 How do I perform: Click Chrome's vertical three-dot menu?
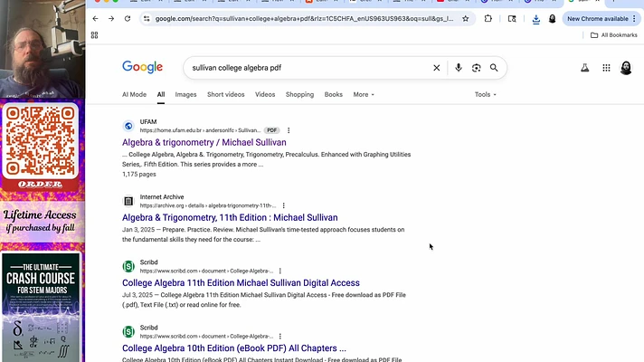[635, 18]
